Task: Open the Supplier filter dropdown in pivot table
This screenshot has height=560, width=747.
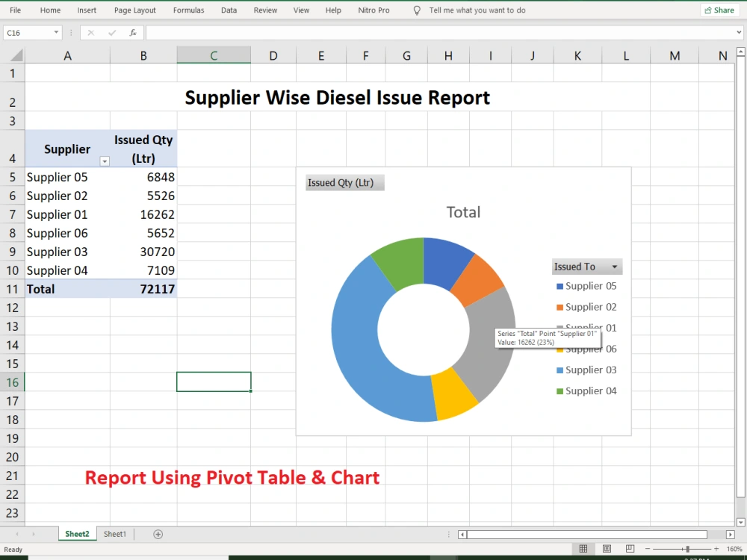Action: pos(105,161)
